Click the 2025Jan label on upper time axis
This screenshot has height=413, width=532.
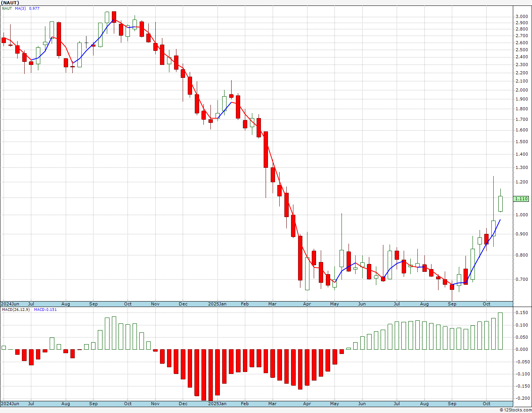coord(217,304)
